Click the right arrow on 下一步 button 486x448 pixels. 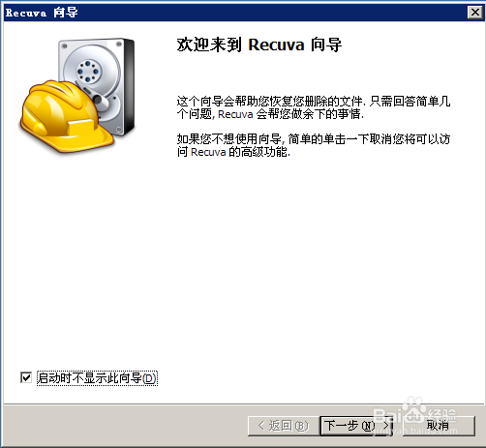tap(385, 426)
